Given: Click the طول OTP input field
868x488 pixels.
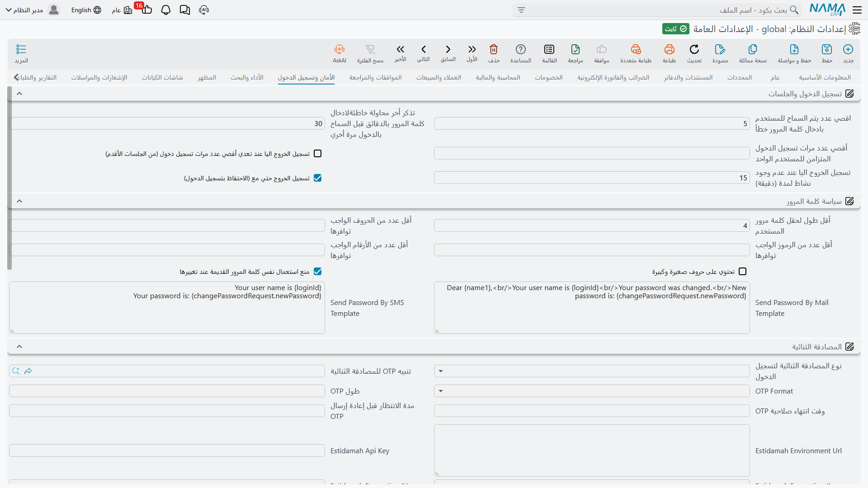Looking at the screenshot, I should [x=167, y=391].
